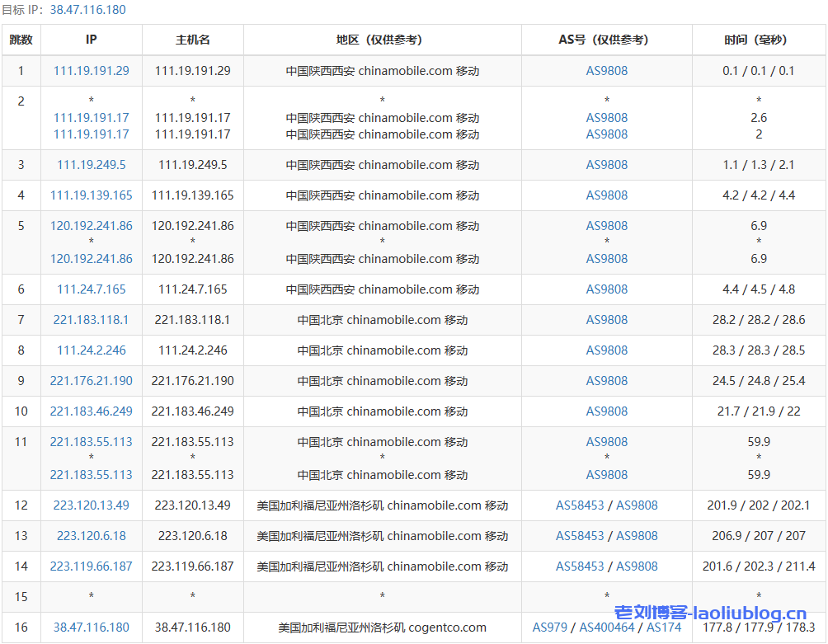Click the 跳数 column header
This screenshot has height=644, width=828.
click(x=21, y=40)
